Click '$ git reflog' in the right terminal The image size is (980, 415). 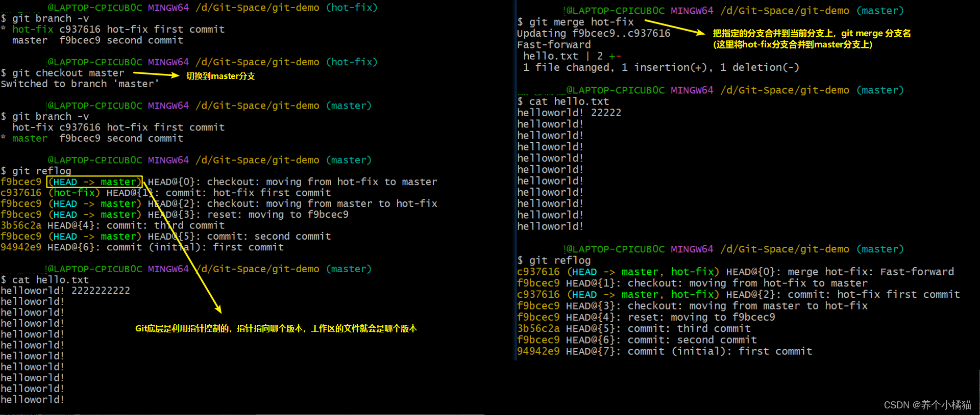click(554, 260)
